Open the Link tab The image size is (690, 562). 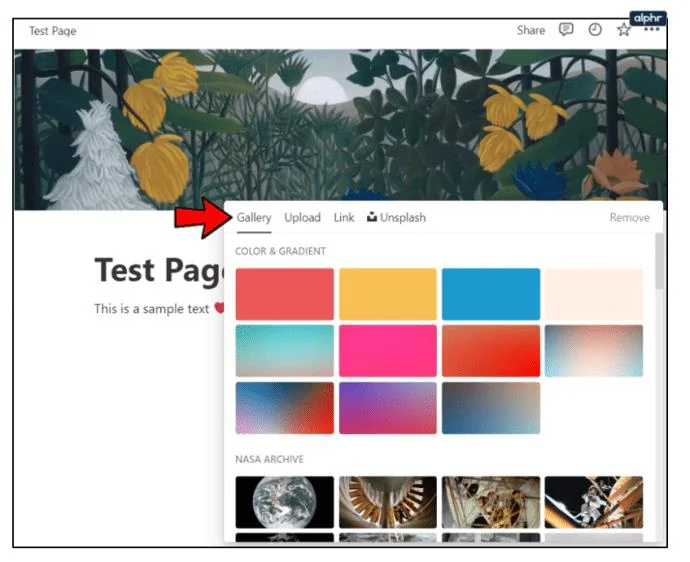tap(344, 217)
